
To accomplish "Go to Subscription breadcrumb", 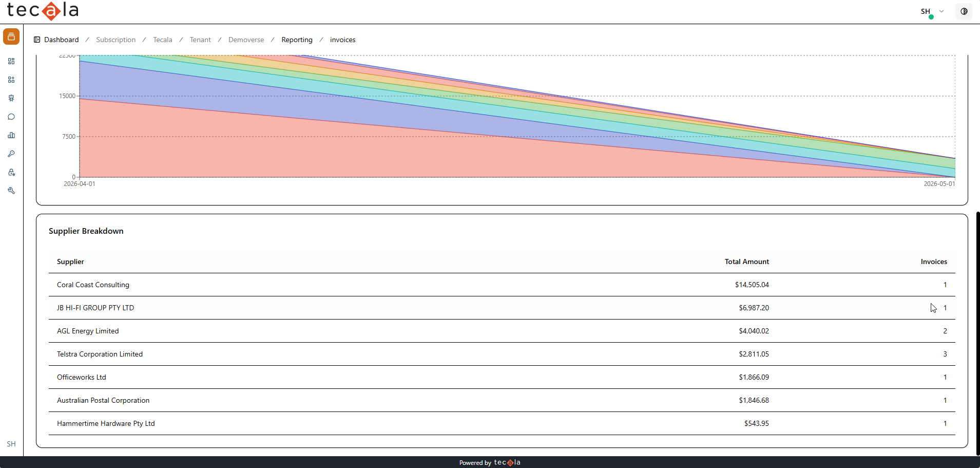I will (116, 40).
